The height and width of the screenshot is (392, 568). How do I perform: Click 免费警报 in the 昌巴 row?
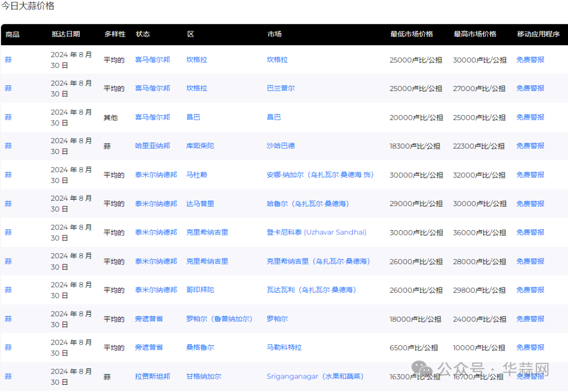point(530,117)
